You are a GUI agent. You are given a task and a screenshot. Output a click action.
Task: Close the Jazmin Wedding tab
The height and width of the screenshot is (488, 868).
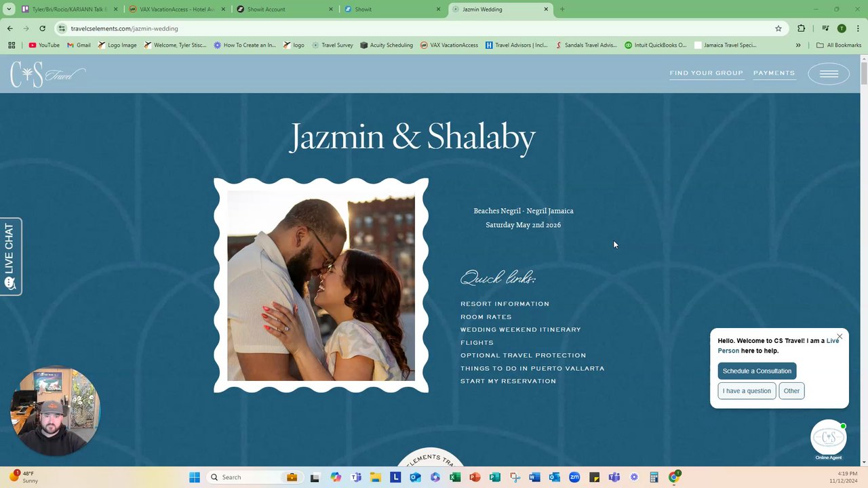pos(546,9)
